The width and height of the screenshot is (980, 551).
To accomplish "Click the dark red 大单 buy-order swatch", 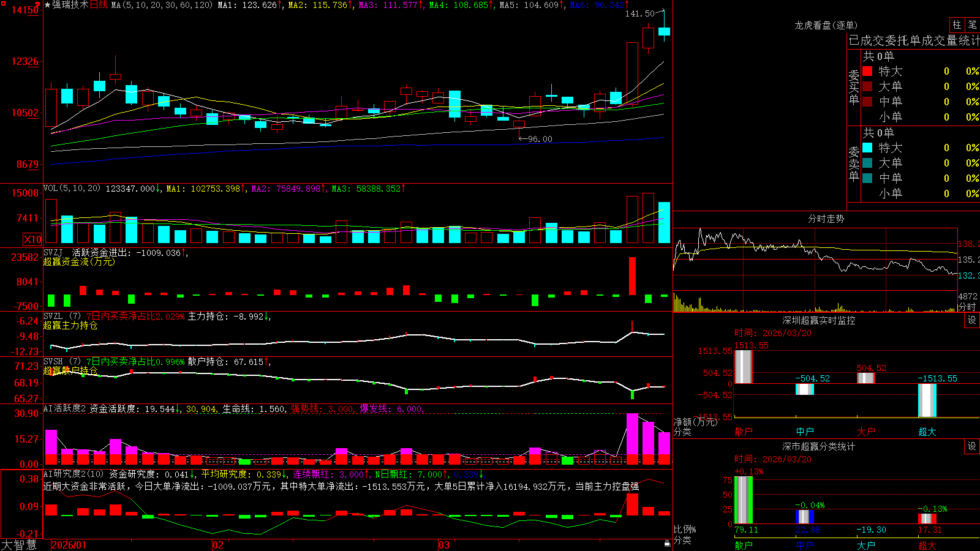I will point(867,86).
